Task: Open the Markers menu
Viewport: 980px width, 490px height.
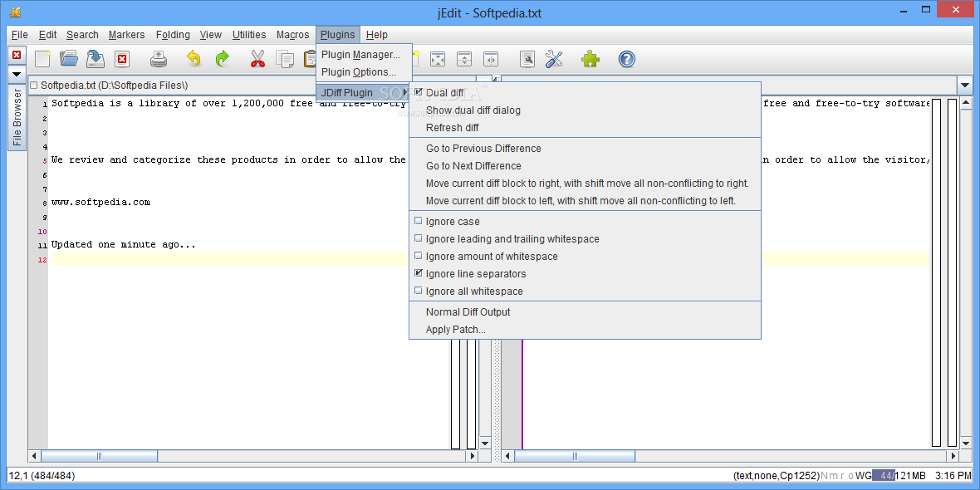Action: [126, 35]
